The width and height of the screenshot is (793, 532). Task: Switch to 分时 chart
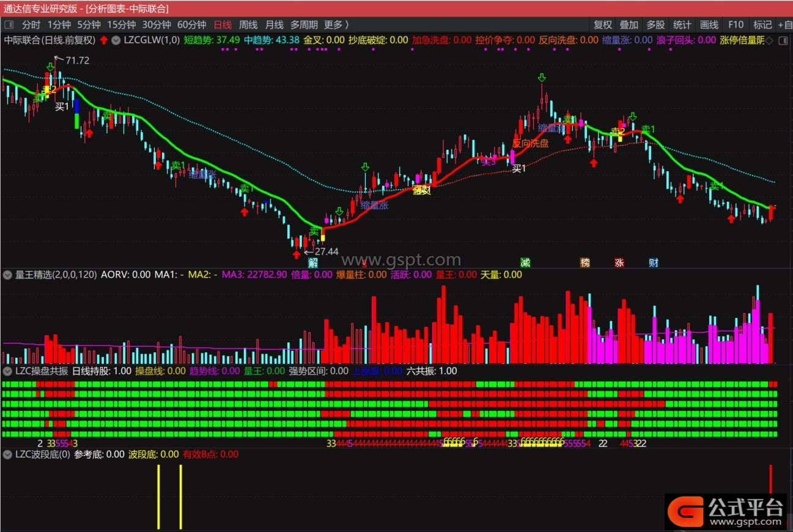tap(31, 24)
